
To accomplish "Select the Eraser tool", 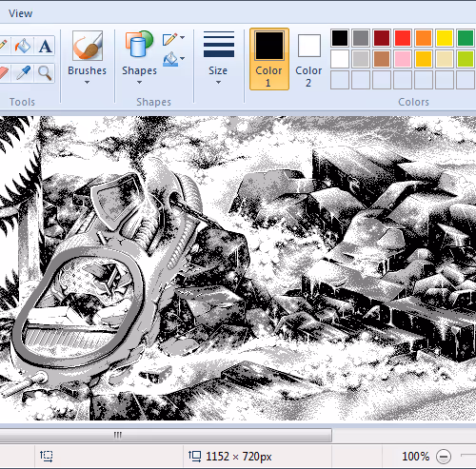I will click(x=3, y=73).
